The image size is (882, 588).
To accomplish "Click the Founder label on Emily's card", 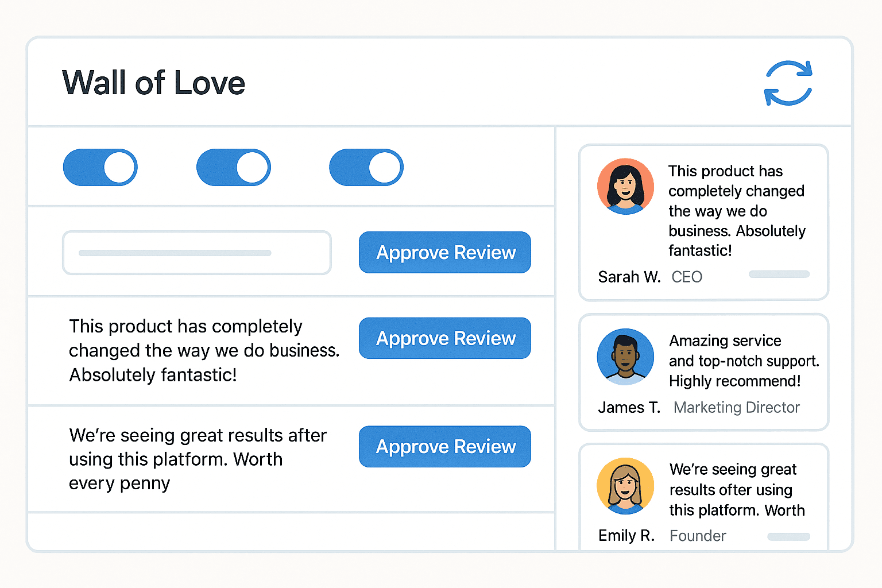I will point(697,536).
